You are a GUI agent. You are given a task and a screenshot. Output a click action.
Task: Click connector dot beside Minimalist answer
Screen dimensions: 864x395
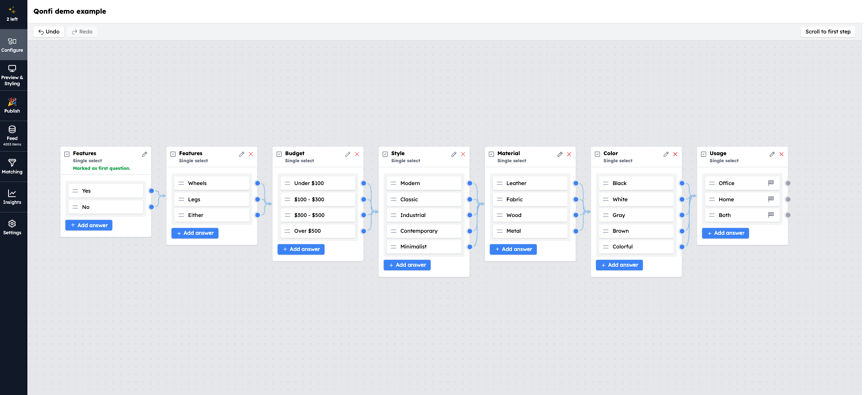pyautogui.click(x=469, y=247)
